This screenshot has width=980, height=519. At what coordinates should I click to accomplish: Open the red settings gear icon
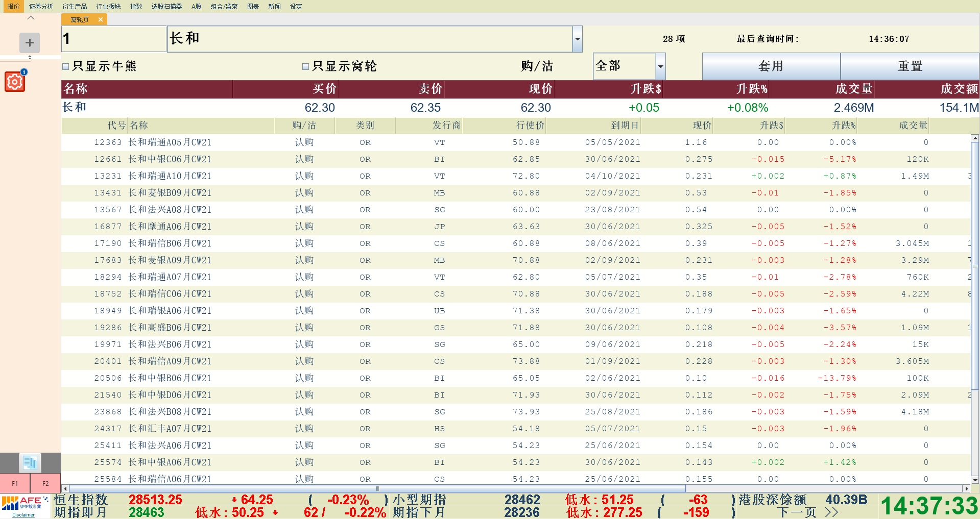15,82
